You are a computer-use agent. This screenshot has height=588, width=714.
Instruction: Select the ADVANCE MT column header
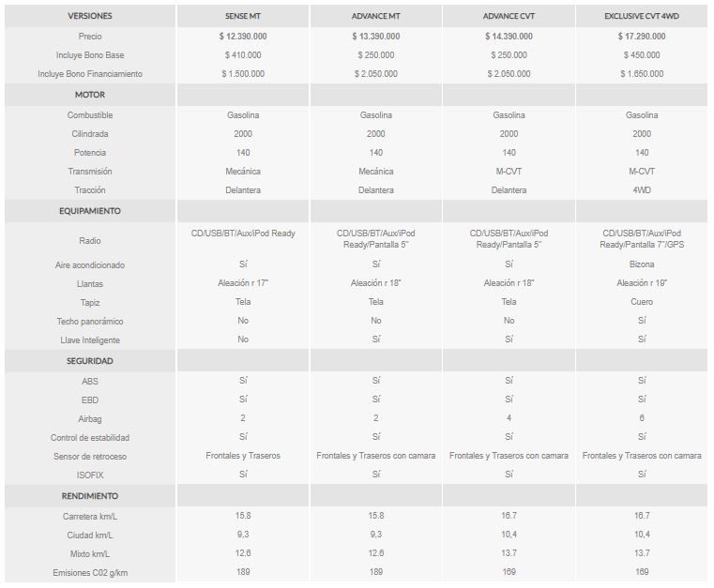tap(375, 16)
